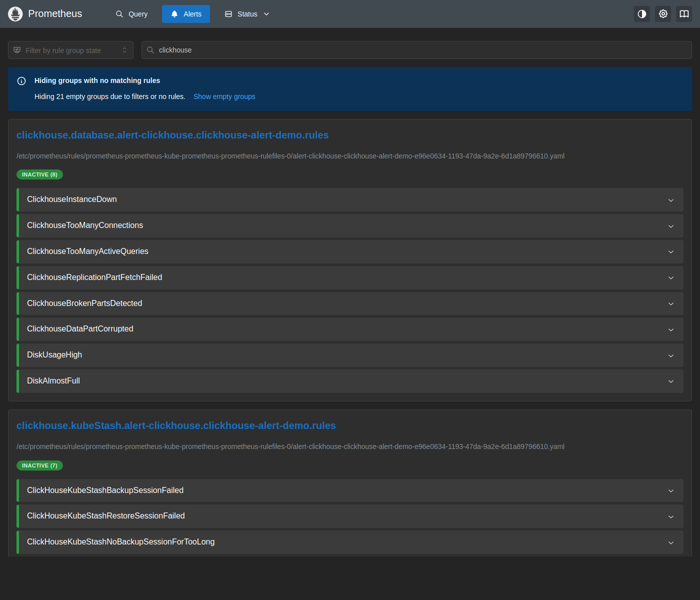This screenshot has height=600, width=700.
Task: Click the DiskUsageHigh rule name
Action: click(54, 355)
